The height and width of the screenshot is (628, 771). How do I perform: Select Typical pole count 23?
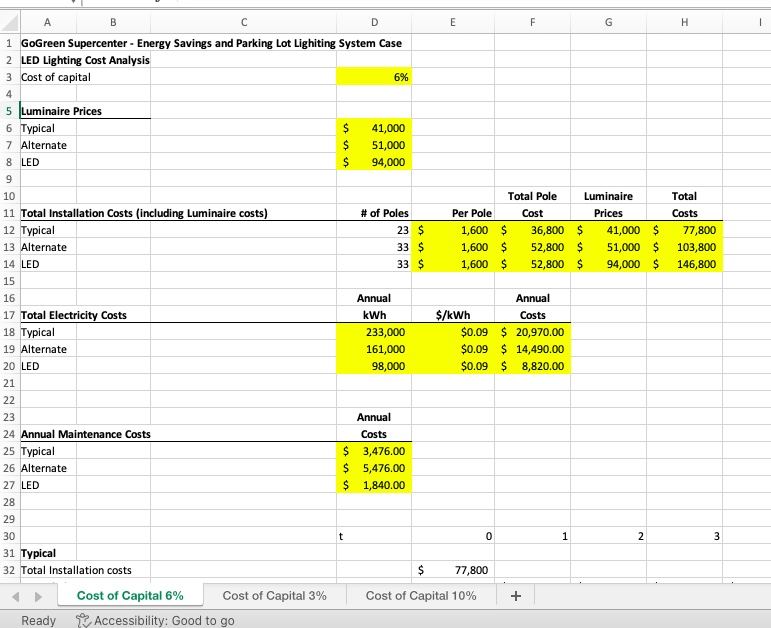point(374,230)
